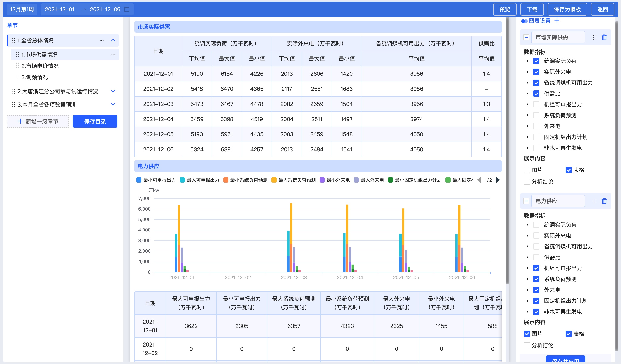Viewport: 621px width, 364px height.
Task: Expand 外来电 indicator in 电力供应
Action: click(527, 290)
